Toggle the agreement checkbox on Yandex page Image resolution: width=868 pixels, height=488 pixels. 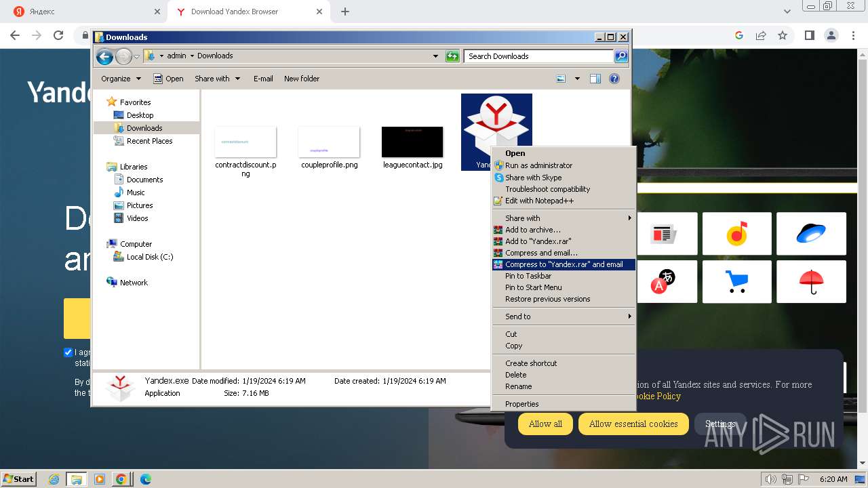(x=68, y=352)
